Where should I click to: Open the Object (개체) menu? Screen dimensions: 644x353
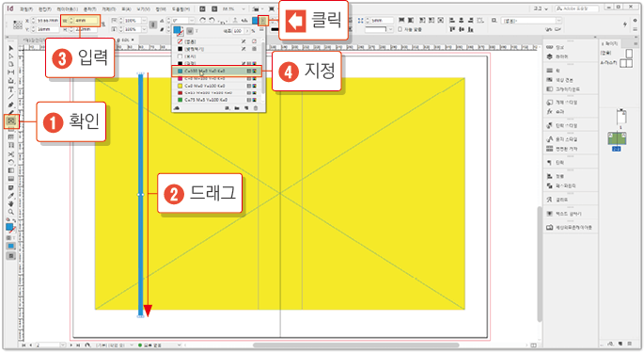(108, 8)
